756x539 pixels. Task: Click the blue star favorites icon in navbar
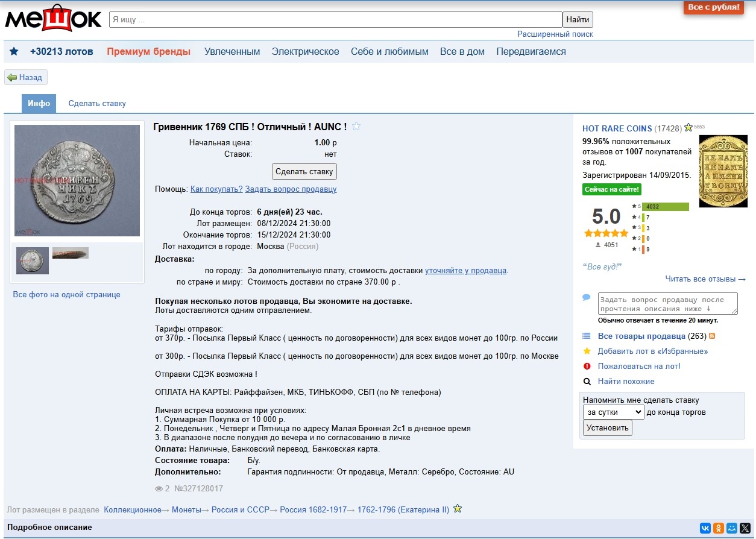tap(14, 52)
